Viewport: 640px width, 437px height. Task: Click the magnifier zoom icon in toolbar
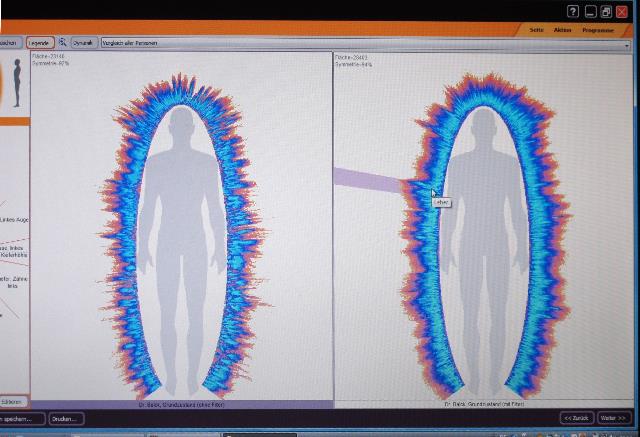[x=63, y=43]
